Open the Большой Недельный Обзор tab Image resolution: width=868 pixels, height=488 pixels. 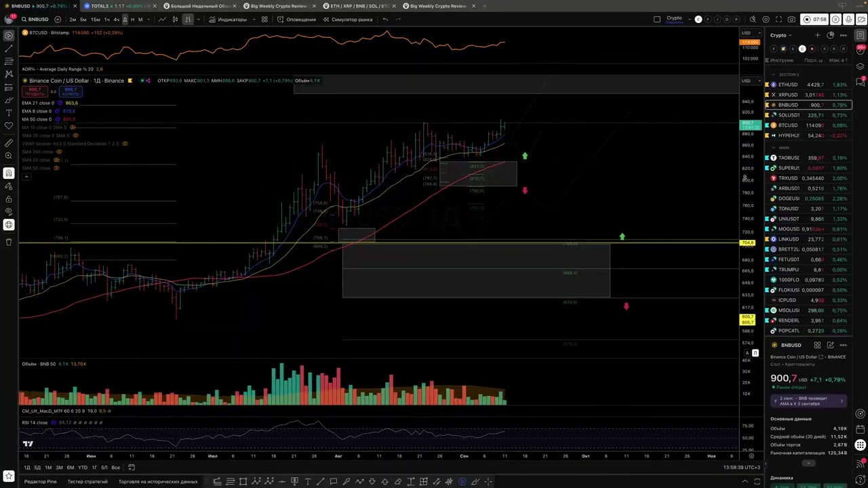pos(201,6)
